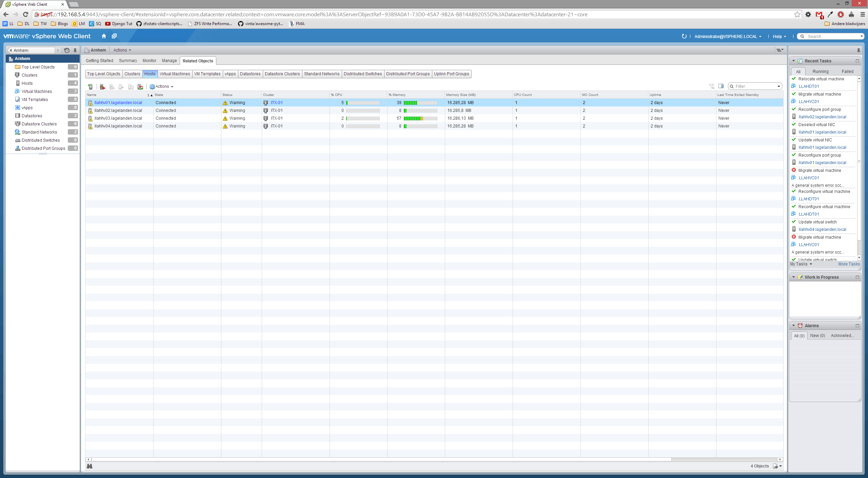
Task: Click Enter Maintenance Mode host icon
Action: (x=102, y=87)
